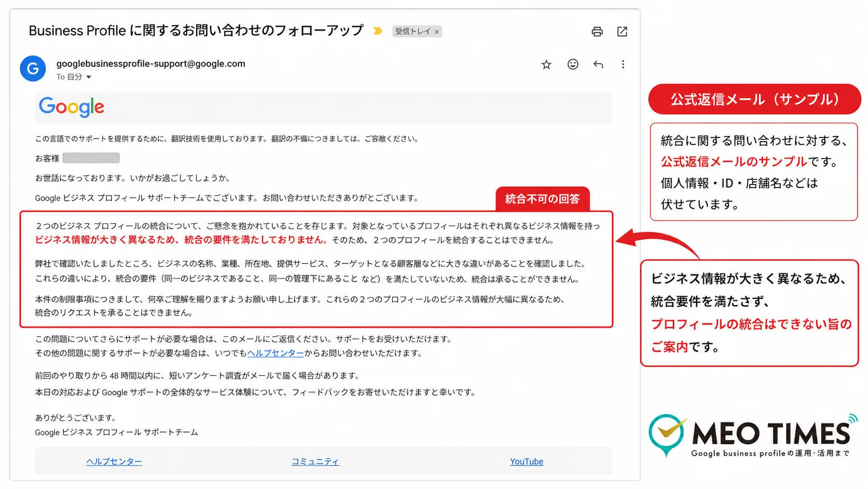Open the footer ヘルプセンター link
This screenshot has height=489, width=868.
(x=114, y=461)
